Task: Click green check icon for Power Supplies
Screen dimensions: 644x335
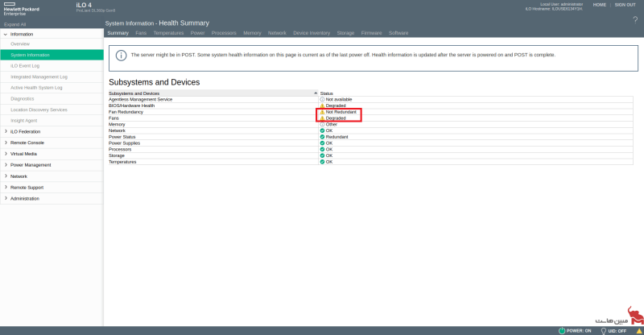Action: [322, 143]
